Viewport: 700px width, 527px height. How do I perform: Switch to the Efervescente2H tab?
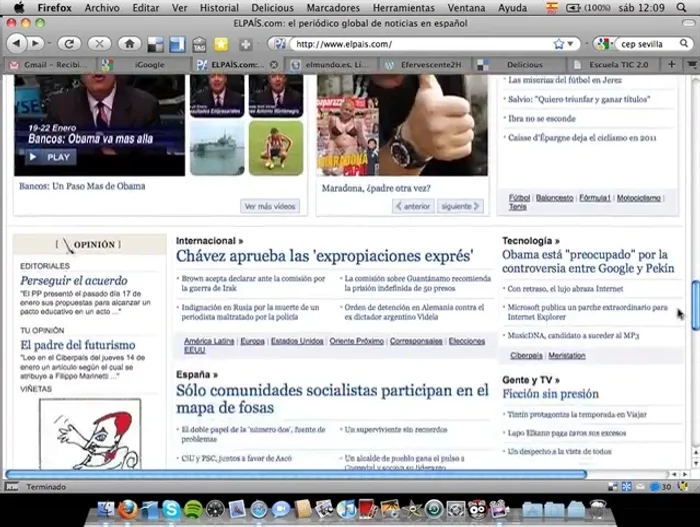click(424, 65)
